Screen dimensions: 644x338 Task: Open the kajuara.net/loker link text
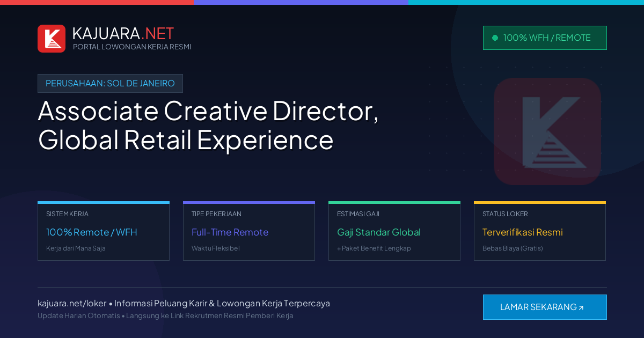[72, 303]
